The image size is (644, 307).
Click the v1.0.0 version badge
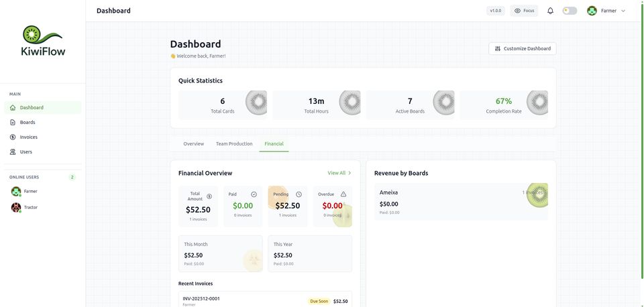(x=496, y=11)
